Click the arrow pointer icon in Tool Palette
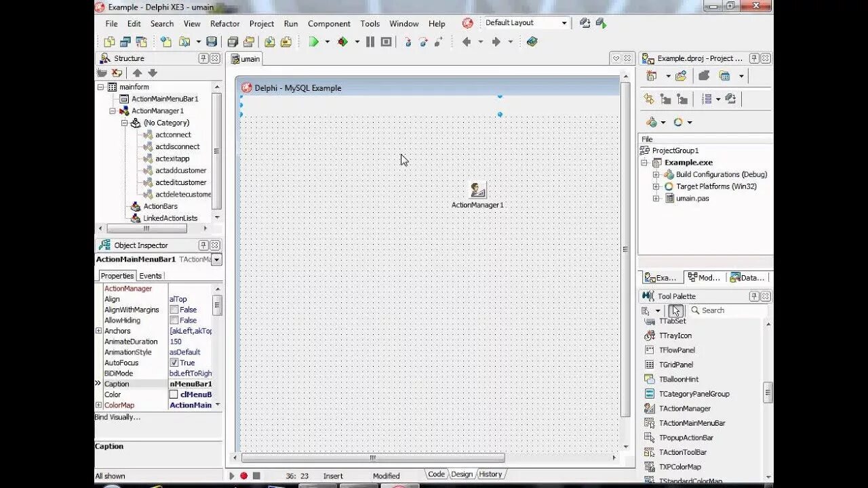The height and width of the screenshot is (488, 868). (x=675, y=310)
